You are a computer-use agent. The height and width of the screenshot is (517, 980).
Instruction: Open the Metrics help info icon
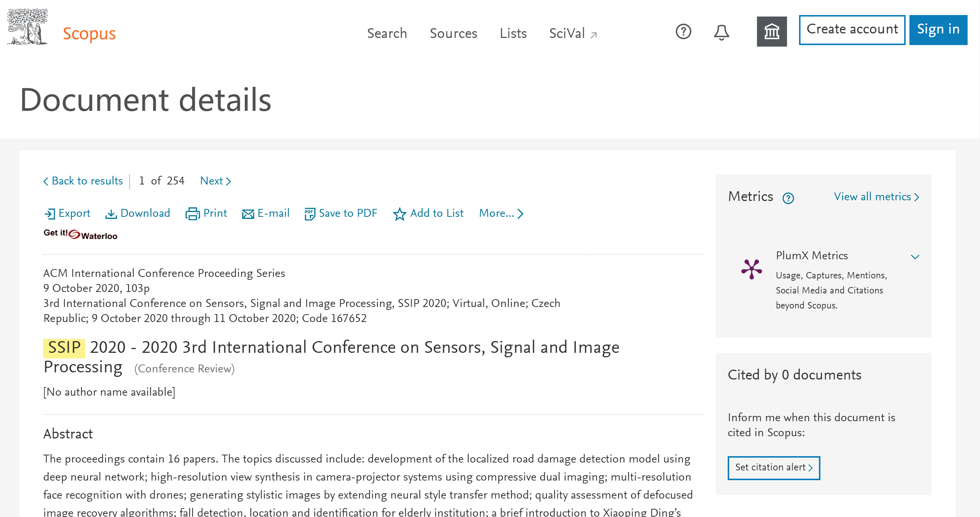pyautogui.click(x=788, y=198)
